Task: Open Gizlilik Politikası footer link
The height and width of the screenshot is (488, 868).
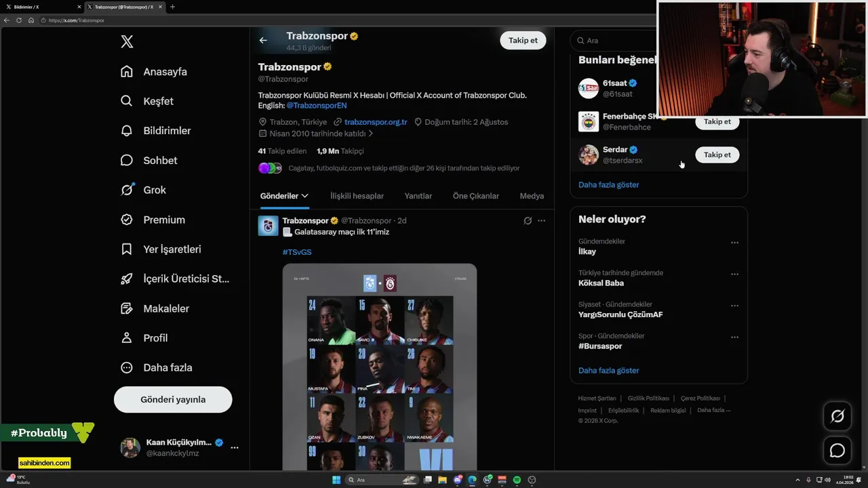Action: point(648,399)
